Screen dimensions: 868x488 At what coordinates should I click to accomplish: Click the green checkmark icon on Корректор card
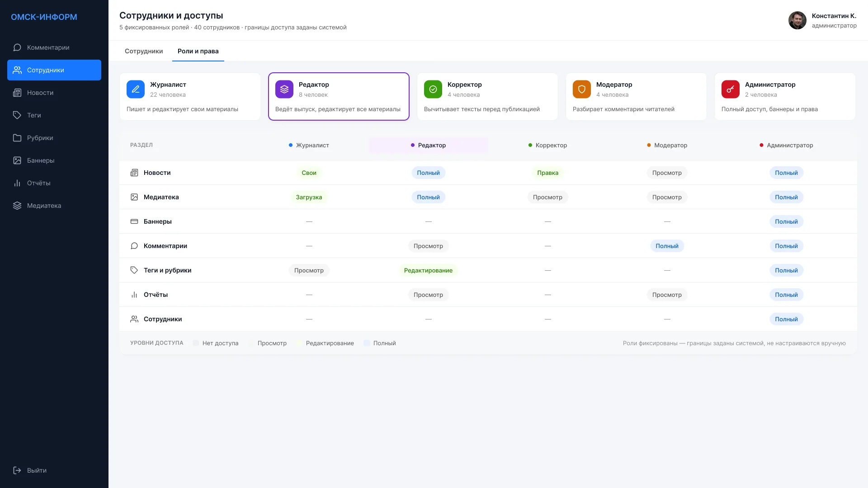pos(433,89)
